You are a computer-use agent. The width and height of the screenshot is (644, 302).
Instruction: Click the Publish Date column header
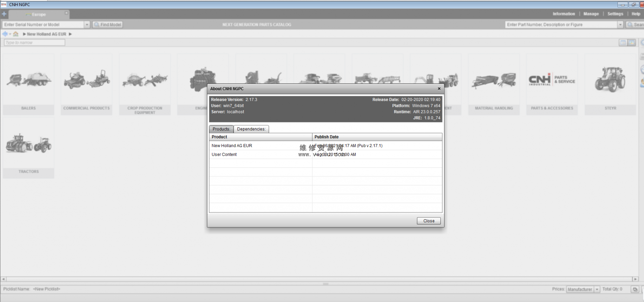pyautogui.click(x=377, y=137)
